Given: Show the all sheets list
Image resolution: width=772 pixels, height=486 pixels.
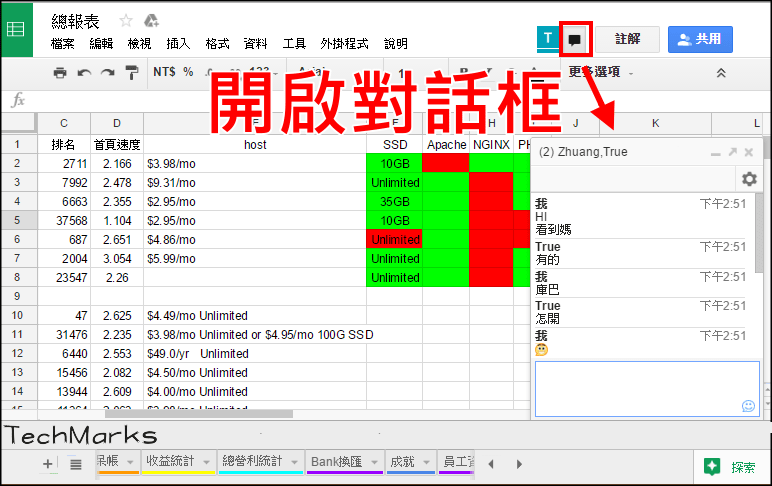Looking at the screenshot, I should click(75, 464).
